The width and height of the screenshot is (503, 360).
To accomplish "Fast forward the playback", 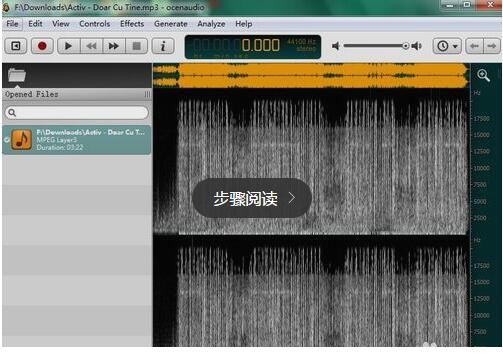I will 114,46.
